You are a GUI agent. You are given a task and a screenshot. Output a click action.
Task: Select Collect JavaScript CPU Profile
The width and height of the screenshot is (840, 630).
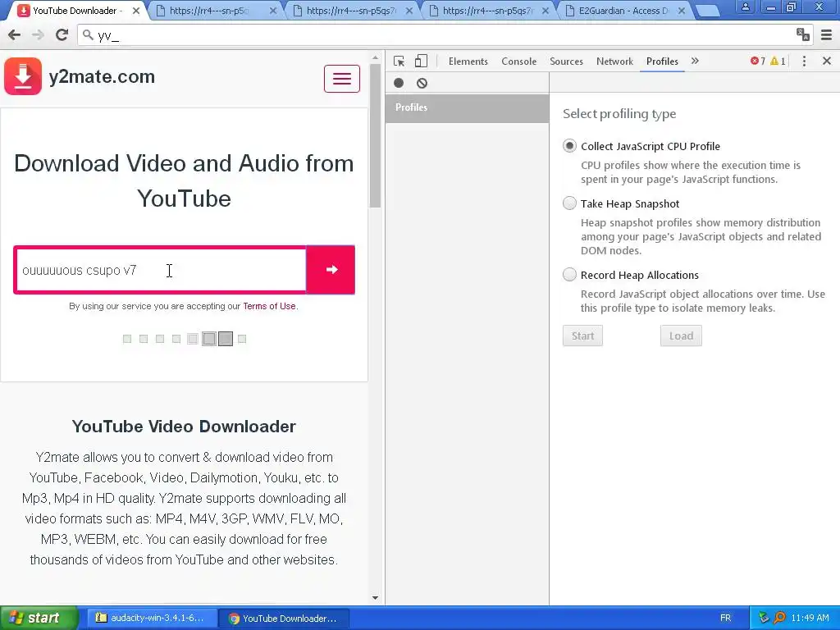pyautogui.click(x=569, y=146)
